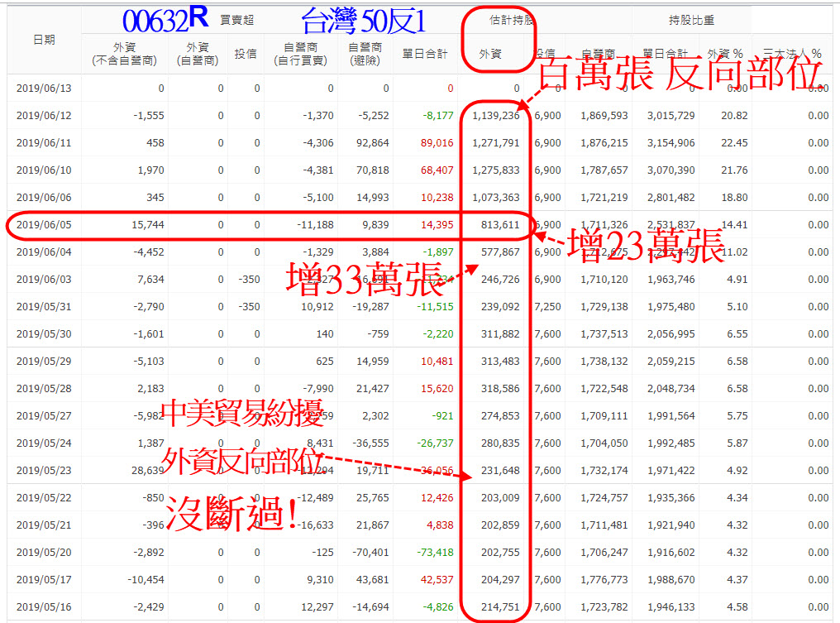840x623 pixels.
Task: Click the 自營商 (自行買賣) column header
Action: pos(301,54)
